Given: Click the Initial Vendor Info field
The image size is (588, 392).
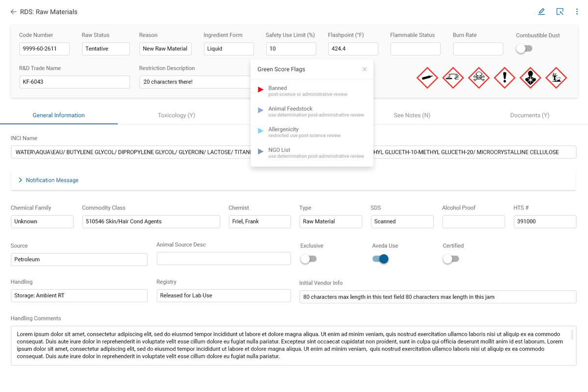Looking at the screenshot, I should (x=438, y=297).
